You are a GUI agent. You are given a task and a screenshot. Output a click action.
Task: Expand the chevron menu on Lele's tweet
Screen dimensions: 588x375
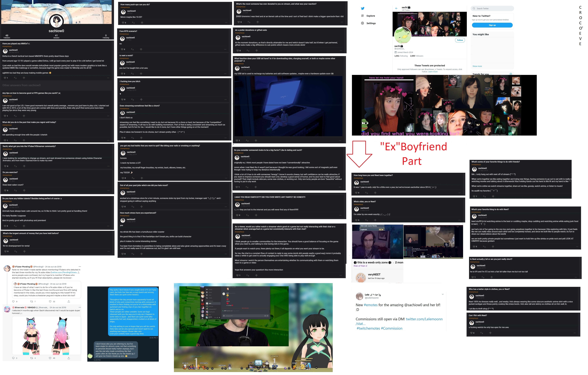443,294
